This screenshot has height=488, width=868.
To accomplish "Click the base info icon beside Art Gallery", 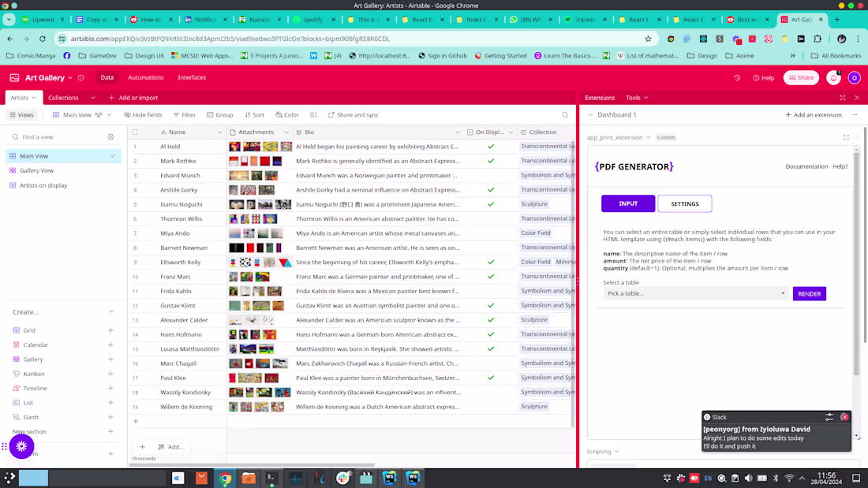I will pos(80,78).
